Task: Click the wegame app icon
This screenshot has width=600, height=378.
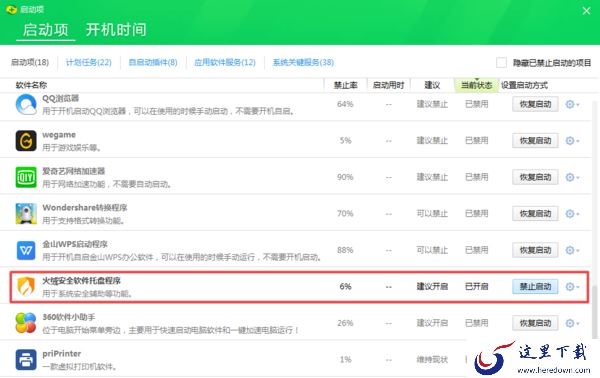Action: (26, 141)
